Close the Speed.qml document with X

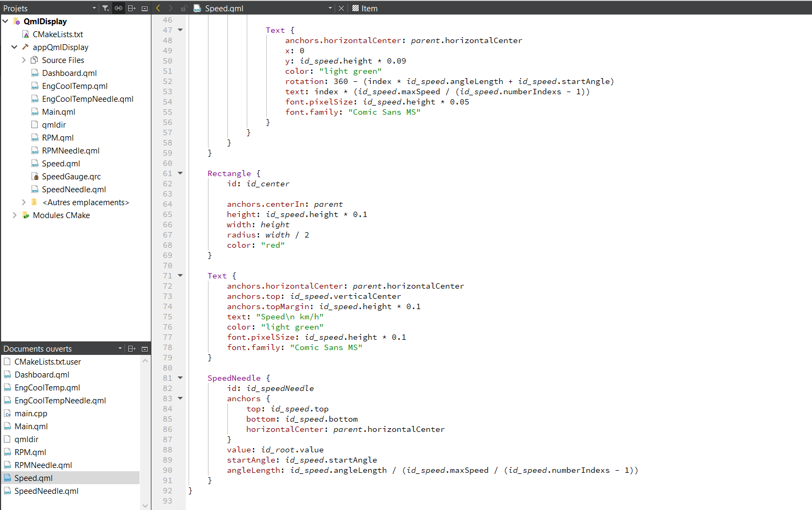[341, 8]
